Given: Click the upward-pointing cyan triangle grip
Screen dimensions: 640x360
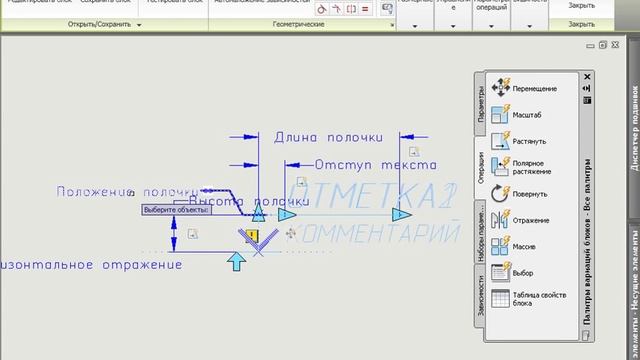Looking at the screenshot, I should click(x=258, y=213).
